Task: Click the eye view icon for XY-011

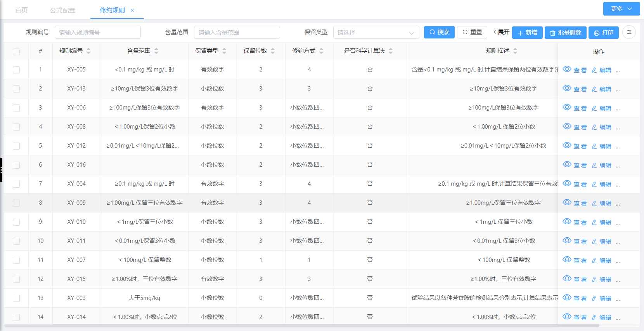Action: (x=567, y=240)
